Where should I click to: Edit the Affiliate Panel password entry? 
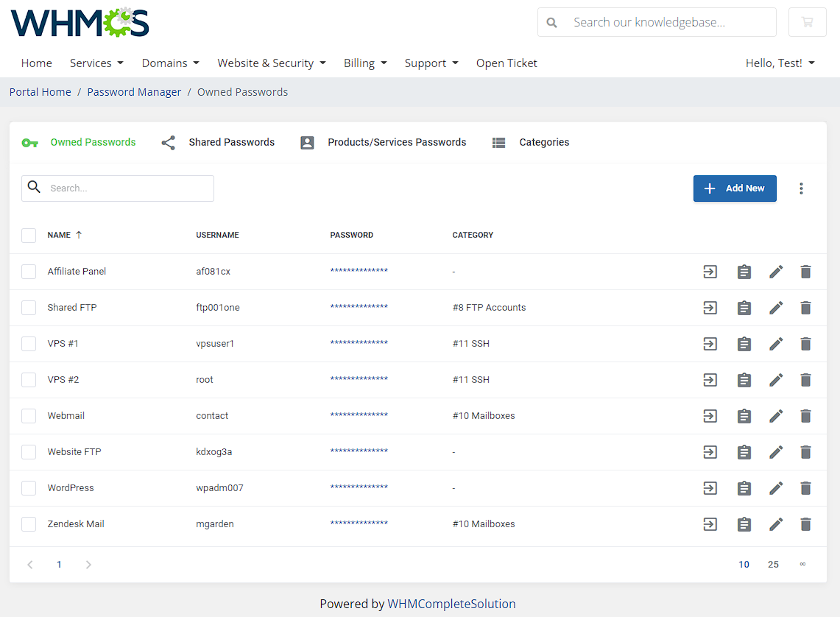[x=776, y=272]
